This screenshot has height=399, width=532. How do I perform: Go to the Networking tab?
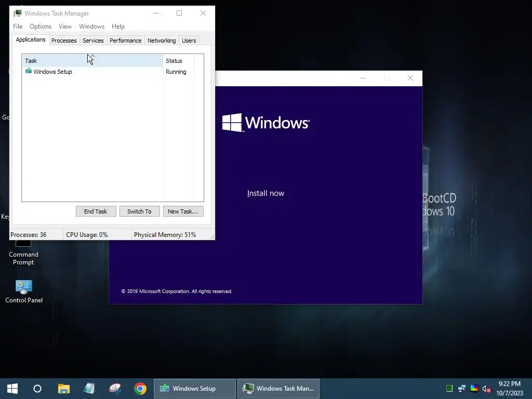tap(162, 41)
